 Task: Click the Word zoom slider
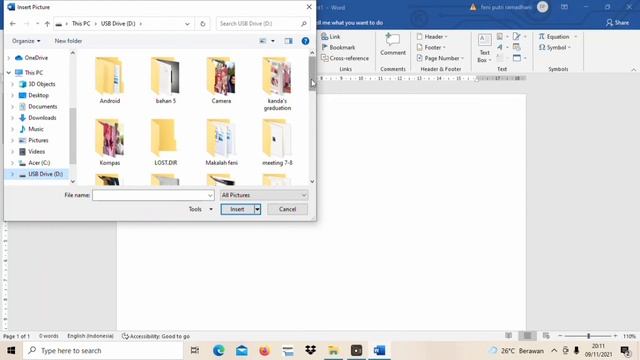588,336
